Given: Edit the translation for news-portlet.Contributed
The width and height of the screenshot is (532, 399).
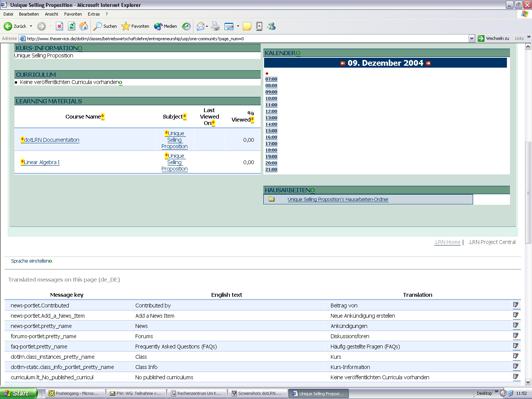Looking at the screenshot, I should [516, 304].
